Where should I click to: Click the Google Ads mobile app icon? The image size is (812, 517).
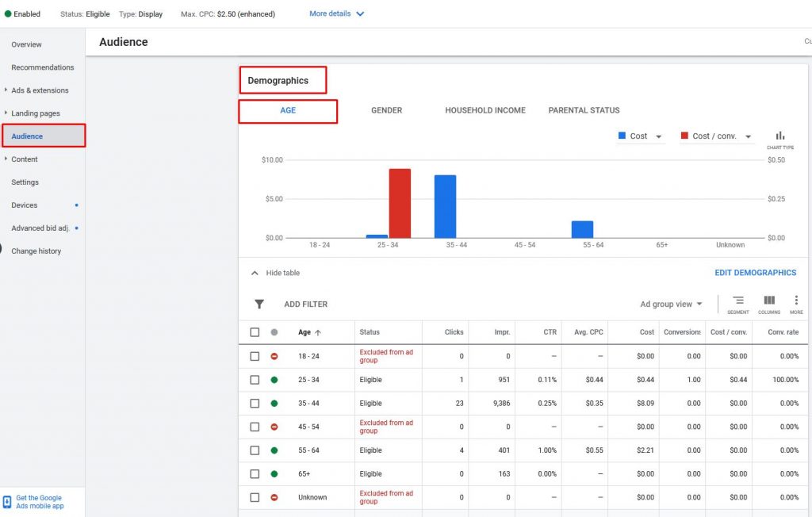pos(7,502)
